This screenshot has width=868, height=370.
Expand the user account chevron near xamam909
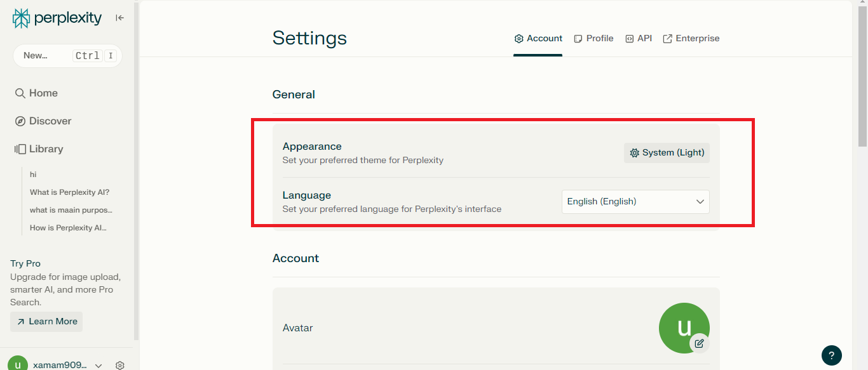pyautogui.click(x=98, y=366)
